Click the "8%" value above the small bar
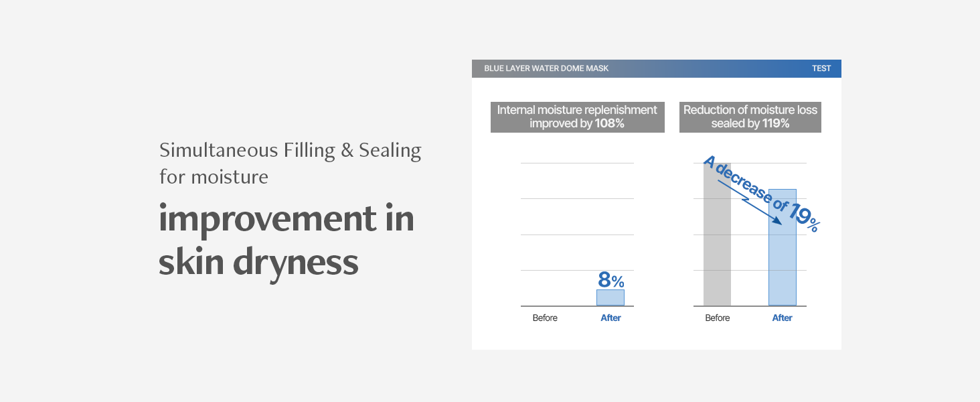980x402 pixels. (x=610, y=280)
